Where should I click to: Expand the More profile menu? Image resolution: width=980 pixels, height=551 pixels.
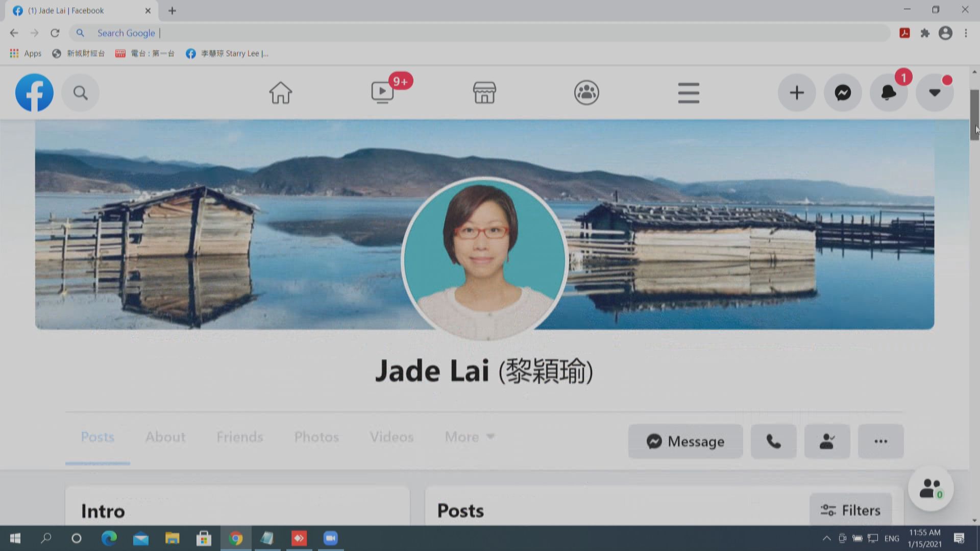point(470,437)
